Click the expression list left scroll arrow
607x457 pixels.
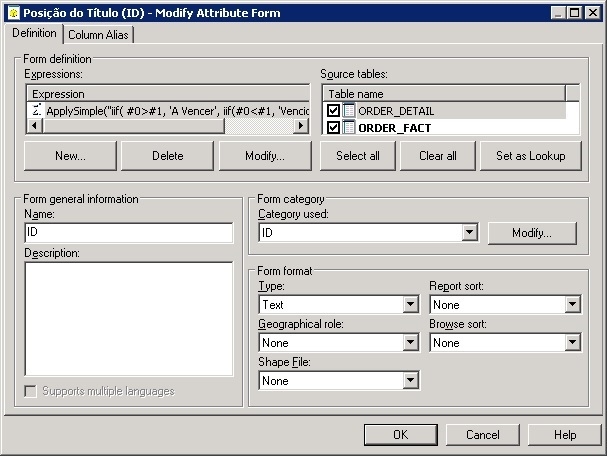(35, 126)
